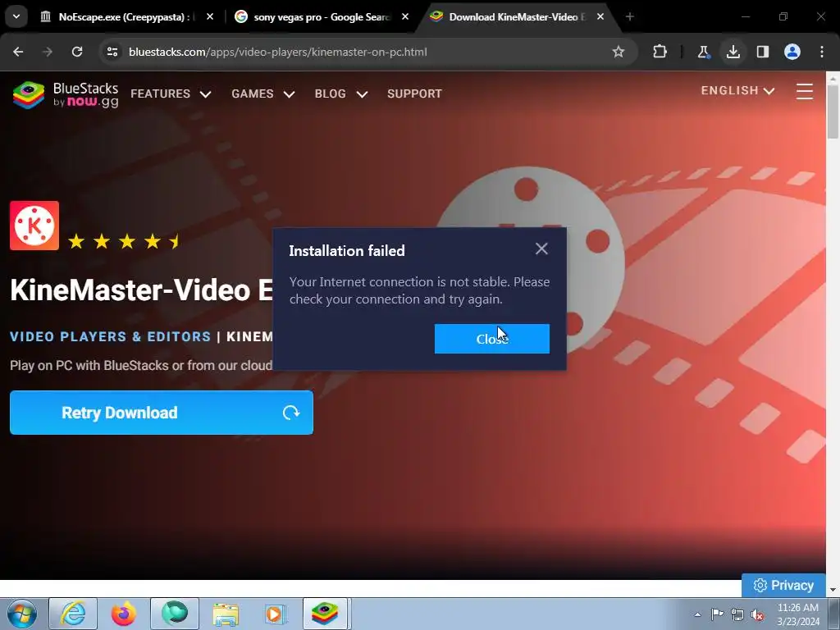Close the sony vegas pro tab
The height and width of the screenshot is (630, 840).
coord(405,16)
